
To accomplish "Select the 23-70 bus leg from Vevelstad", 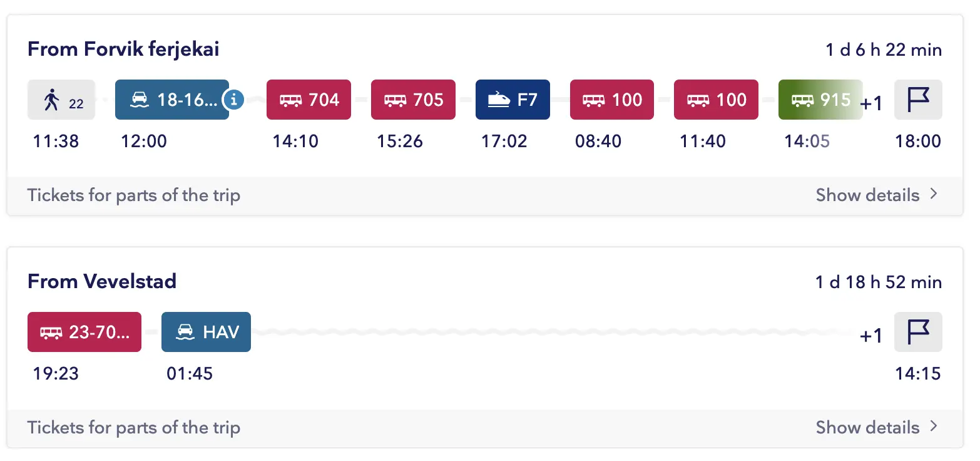I will (84, 332).
